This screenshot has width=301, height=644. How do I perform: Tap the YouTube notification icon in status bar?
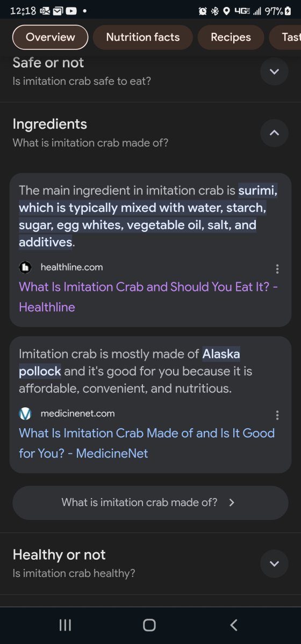click(x=71, y=11)
